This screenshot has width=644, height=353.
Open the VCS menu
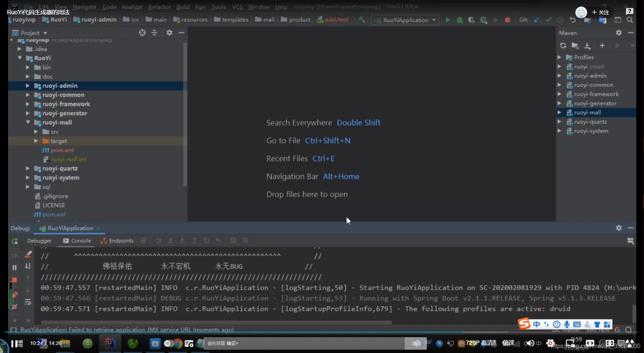tap(237, 7)
